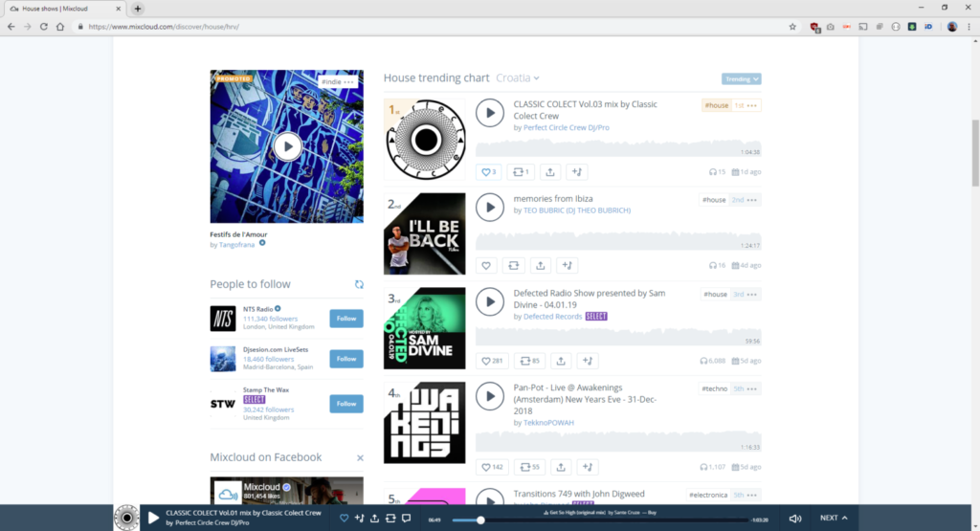The width and height of the screenshot is (980, 531).
Task: Repost current track from player bar
Action: [x=390, y=518]
